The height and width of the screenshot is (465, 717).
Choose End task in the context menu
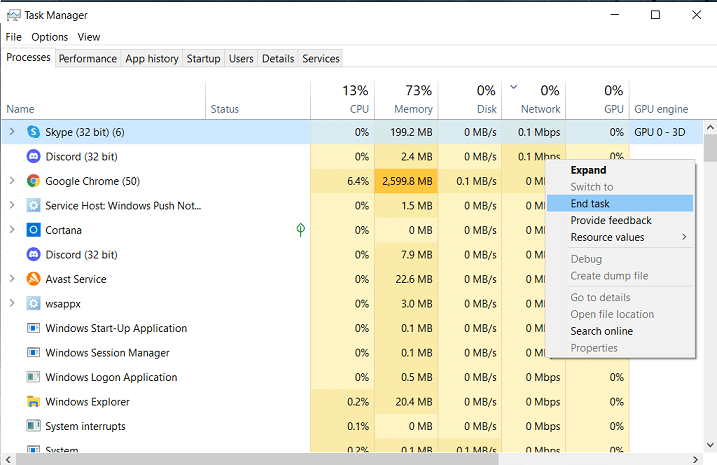tap(620, 203)
